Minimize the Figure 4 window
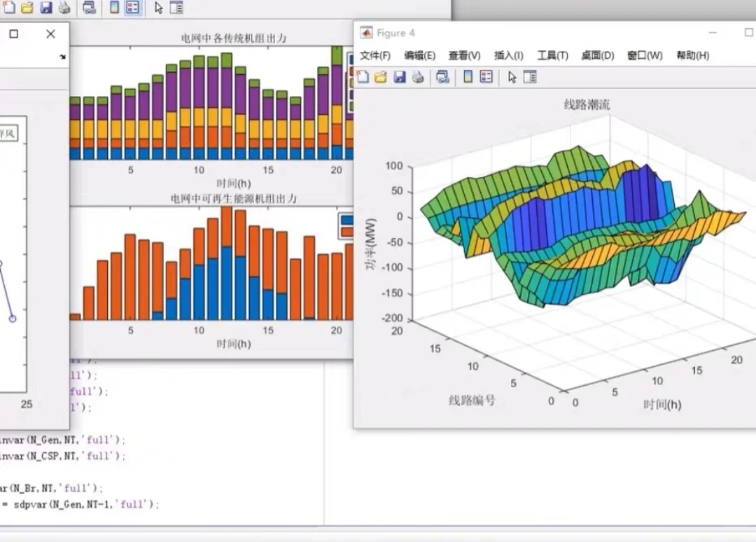The height and width of the screenshot is (542, 756). (713, 33)
